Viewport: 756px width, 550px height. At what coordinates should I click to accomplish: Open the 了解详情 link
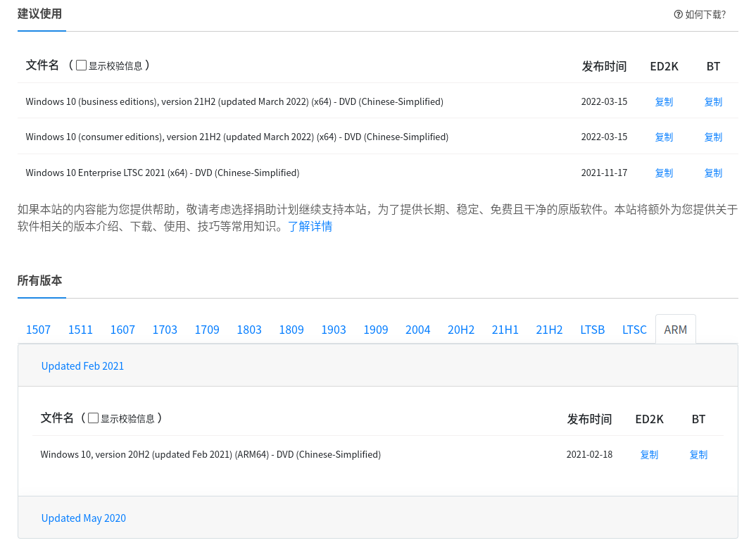[x=310, y=226]
